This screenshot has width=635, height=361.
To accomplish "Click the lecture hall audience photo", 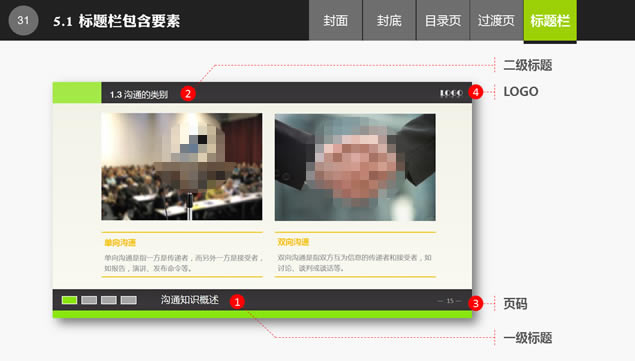I will point(182,167).
